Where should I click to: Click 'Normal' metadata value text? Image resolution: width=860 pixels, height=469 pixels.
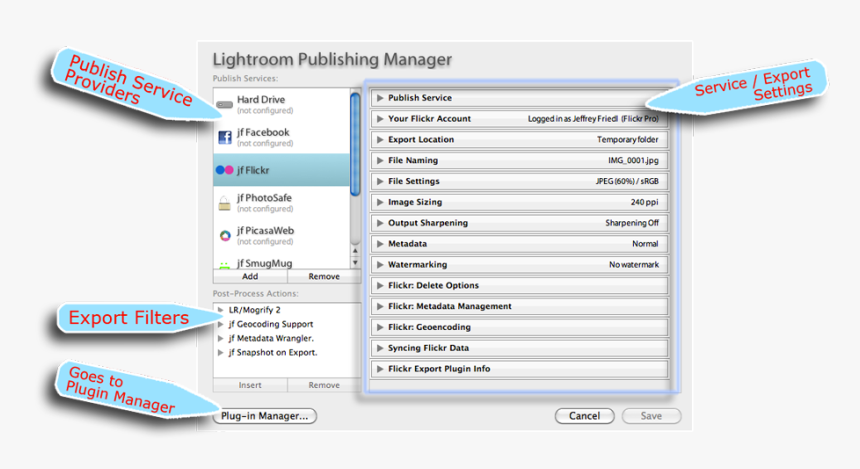tap(645, 244)
